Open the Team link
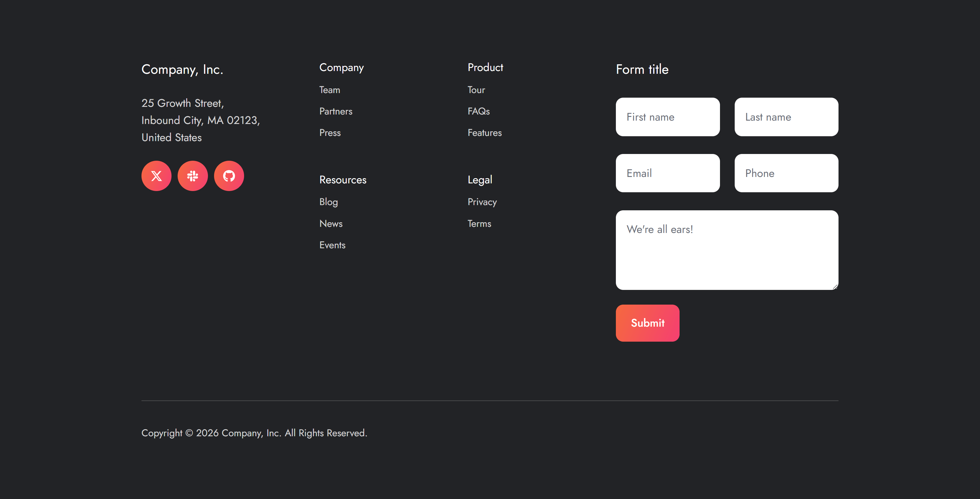 [x=330, y=90]
